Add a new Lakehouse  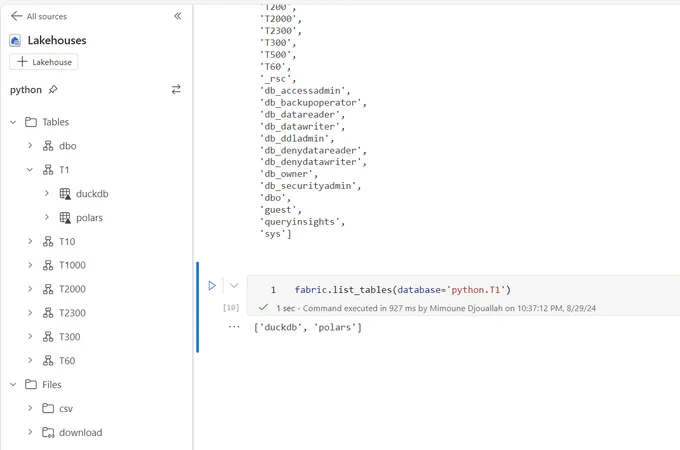pos(44,62)
